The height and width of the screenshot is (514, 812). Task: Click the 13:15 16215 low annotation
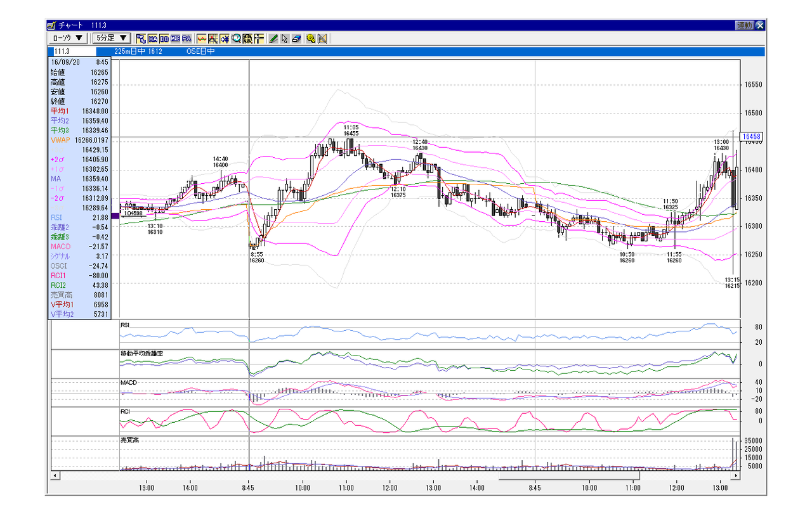point(733,283)
